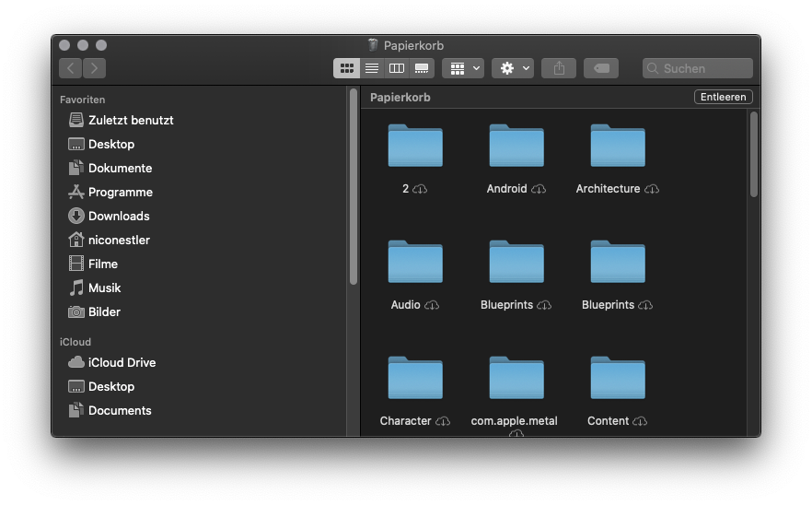Open the group-by arrangement dropdown
The image size is (812, 505).
tap(462, 68)
